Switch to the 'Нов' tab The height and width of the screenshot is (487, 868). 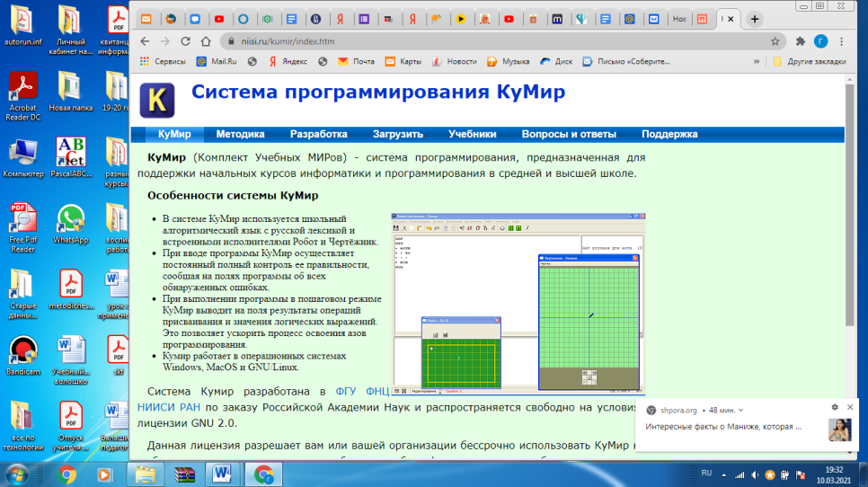point(678,20)
